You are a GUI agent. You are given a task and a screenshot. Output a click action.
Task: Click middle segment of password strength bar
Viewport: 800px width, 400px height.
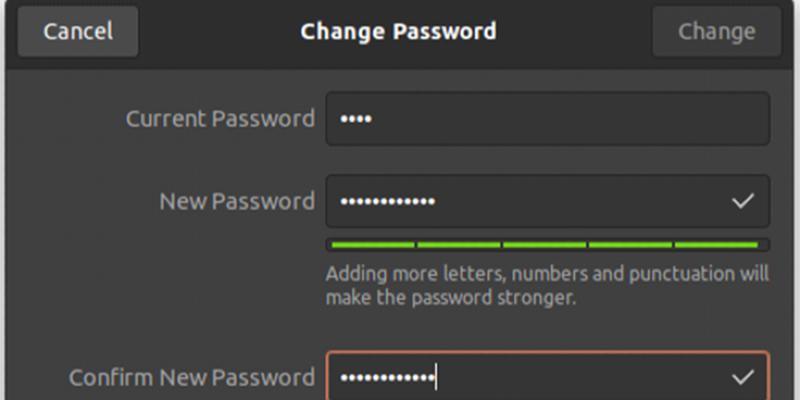point(545,244)
